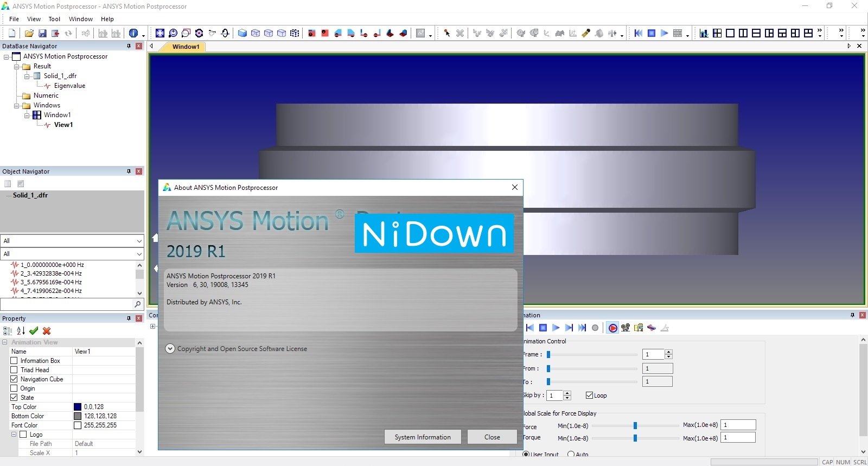Click the New file icon in toolbar

tap(12, 33)
